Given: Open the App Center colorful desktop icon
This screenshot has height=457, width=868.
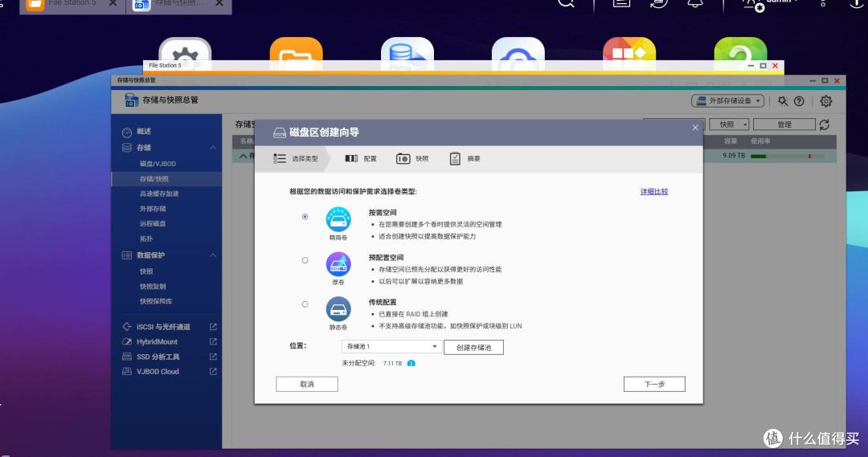Looking at the screenshot, I should (x=629, y=54).
